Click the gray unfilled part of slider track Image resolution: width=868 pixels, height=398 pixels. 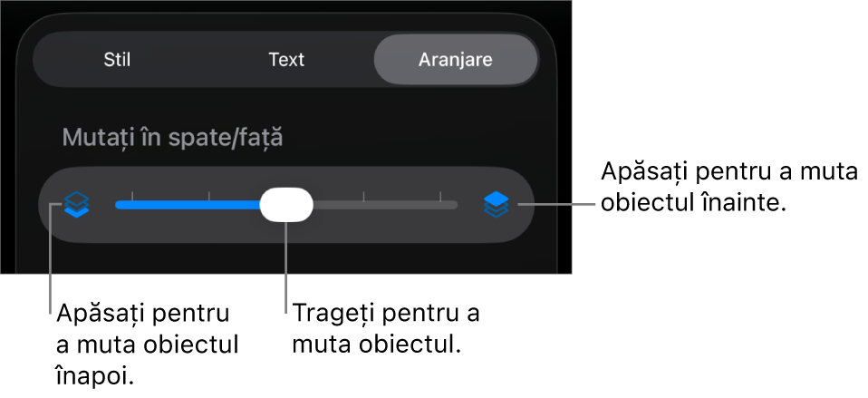pos(385,205)
